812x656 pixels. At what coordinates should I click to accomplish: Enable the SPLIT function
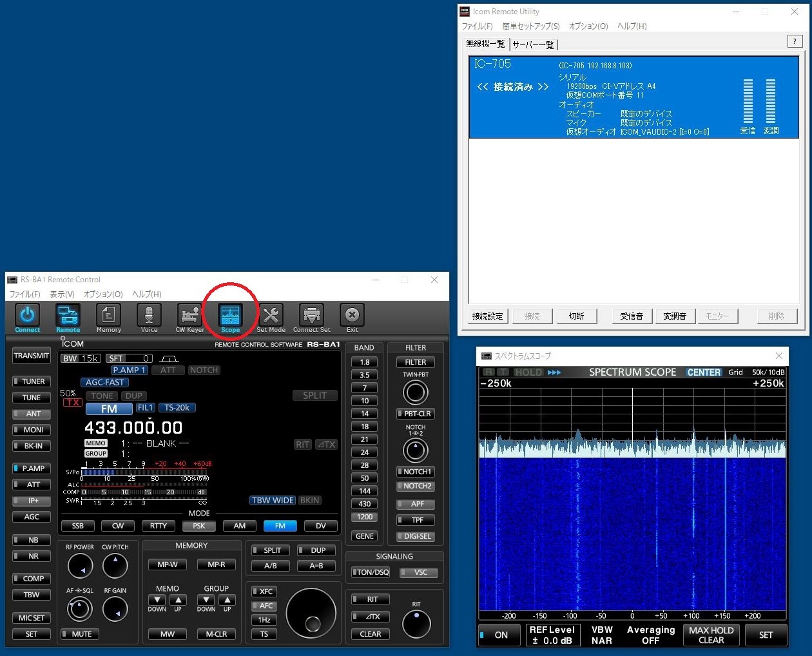click(271, 550)
